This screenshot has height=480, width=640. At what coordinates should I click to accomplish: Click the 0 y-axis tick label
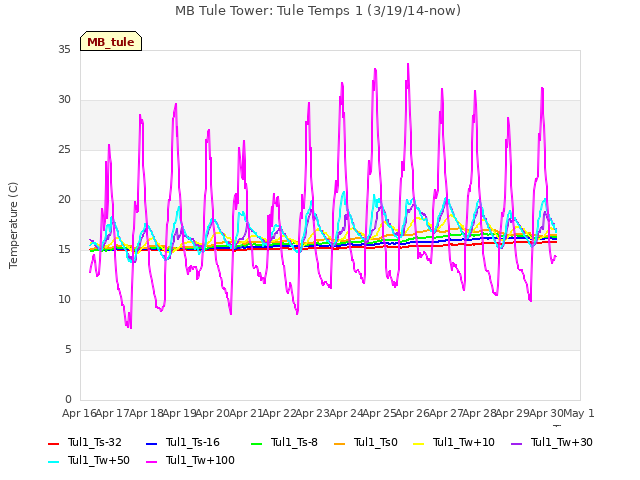68,400
